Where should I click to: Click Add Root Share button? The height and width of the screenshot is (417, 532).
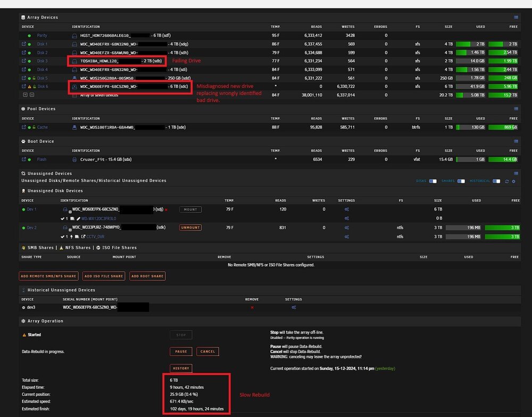tap(147, 276)
